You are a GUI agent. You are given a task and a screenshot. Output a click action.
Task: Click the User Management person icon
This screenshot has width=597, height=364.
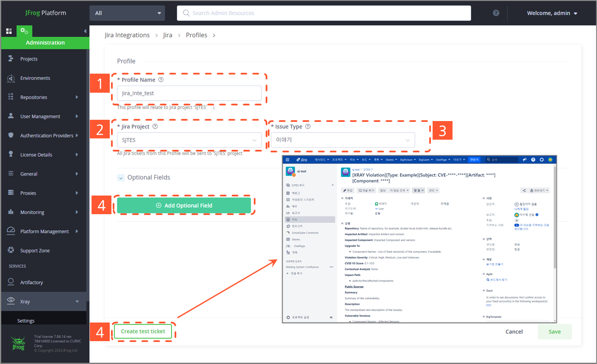[11, 116]
